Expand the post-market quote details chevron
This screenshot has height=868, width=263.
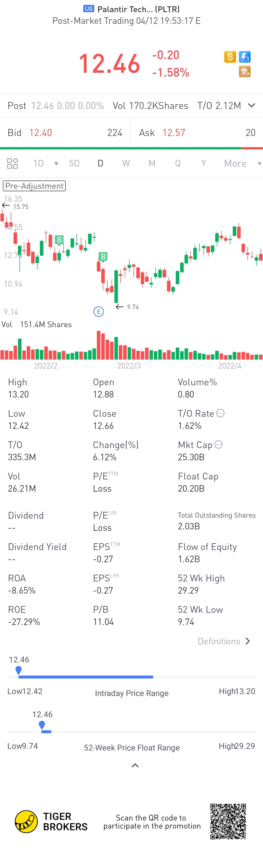[x=251, y=106]
